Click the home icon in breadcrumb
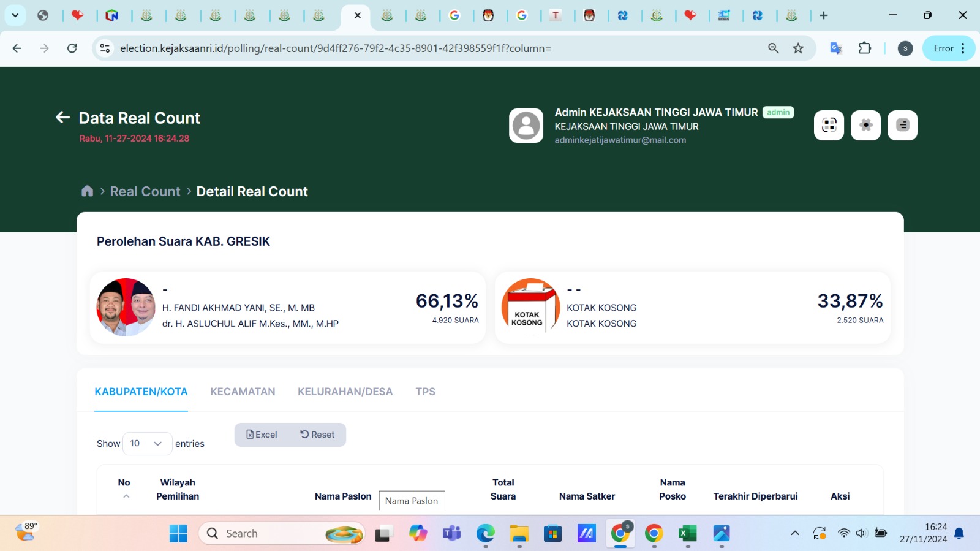This screenshot has width=980, height=551. point(87,191)
